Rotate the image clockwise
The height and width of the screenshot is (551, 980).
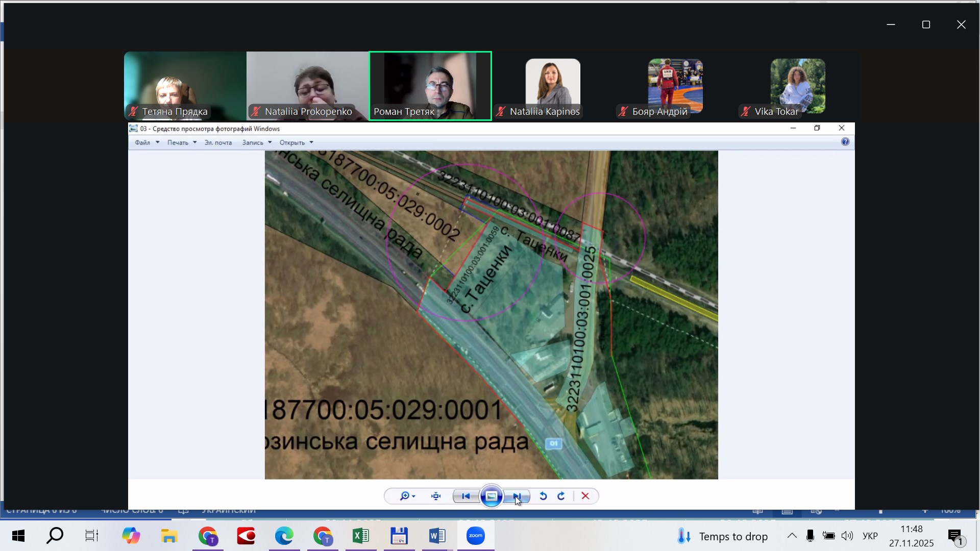[561, 496]
